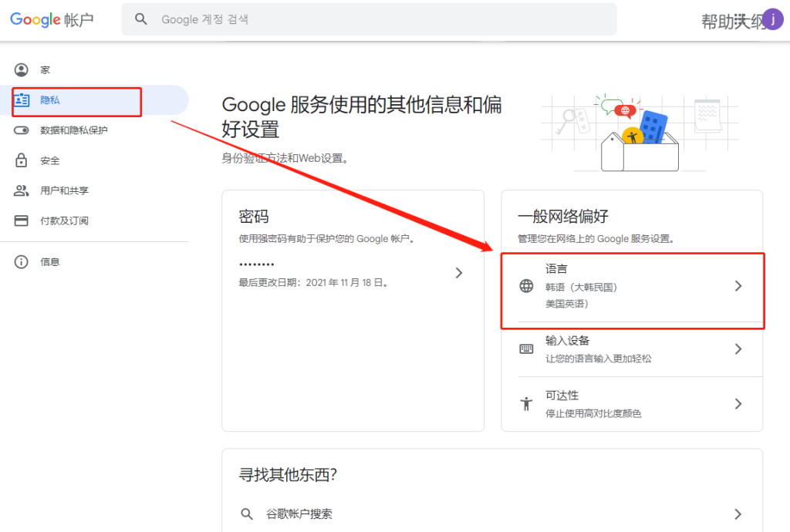Open 安全 in the sidebar
Image resolution: width=790 pixels, height=532 pixels.
click(x=94, y=160)
